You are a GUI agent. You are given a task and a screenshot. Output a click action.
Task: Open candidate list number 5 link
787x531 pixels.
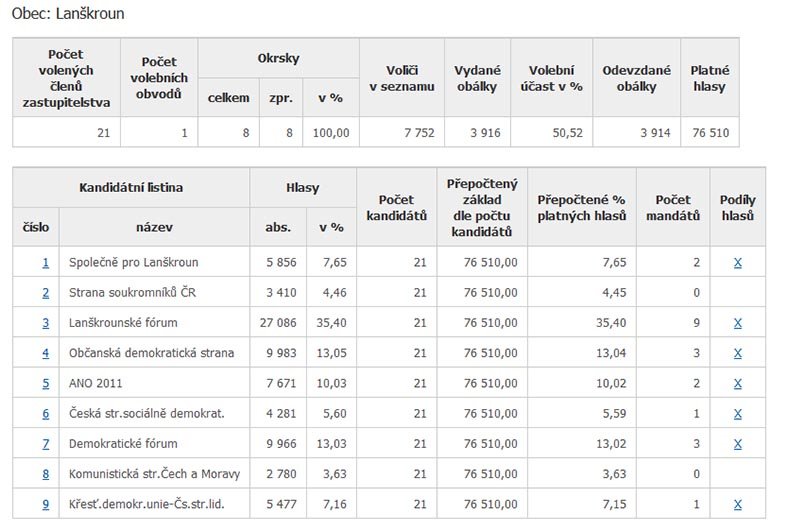[x=46, y=383]
